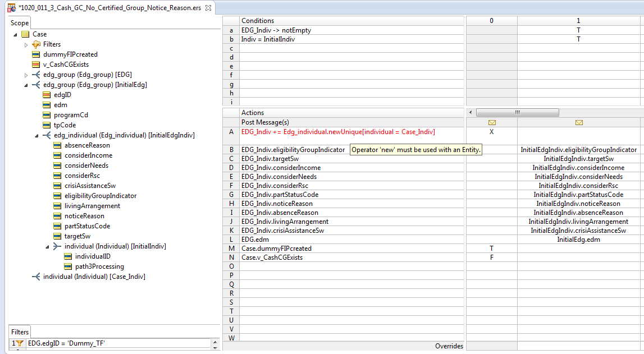Collapse the edg_group [InitialEdg] tree node
This screenshot has width=644, height=354.
(x=26, y=85)
